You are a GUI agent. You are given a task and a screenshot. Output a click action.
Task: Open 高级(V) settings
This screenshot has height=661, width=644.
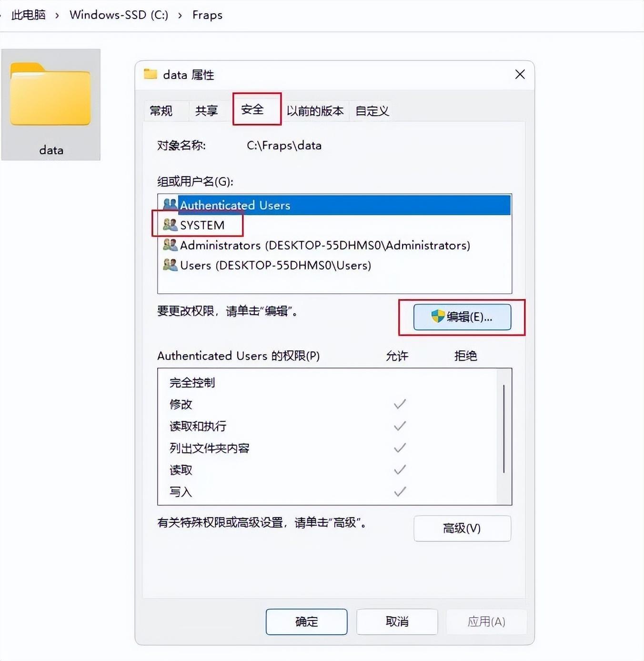point(462,528)
